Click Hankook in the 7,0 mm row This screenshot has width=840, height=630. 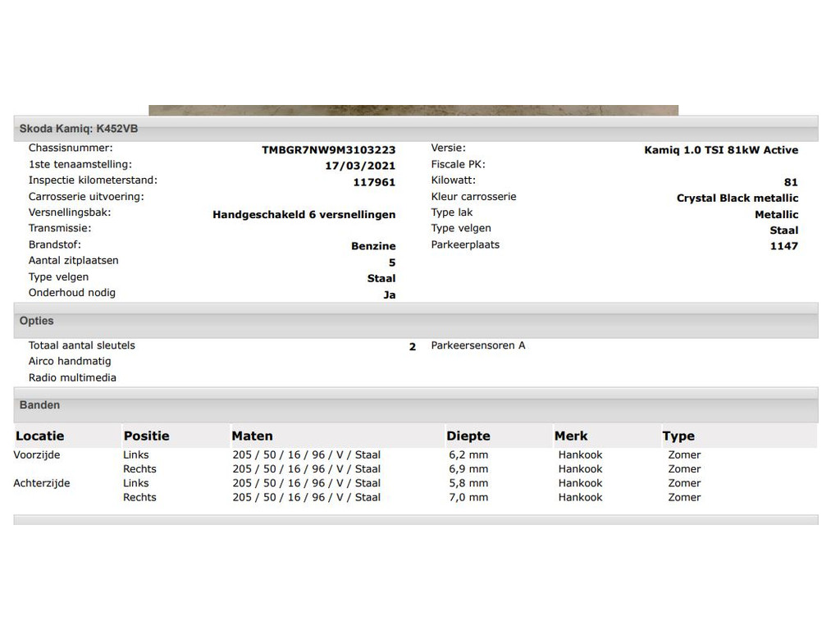[580, 497]
